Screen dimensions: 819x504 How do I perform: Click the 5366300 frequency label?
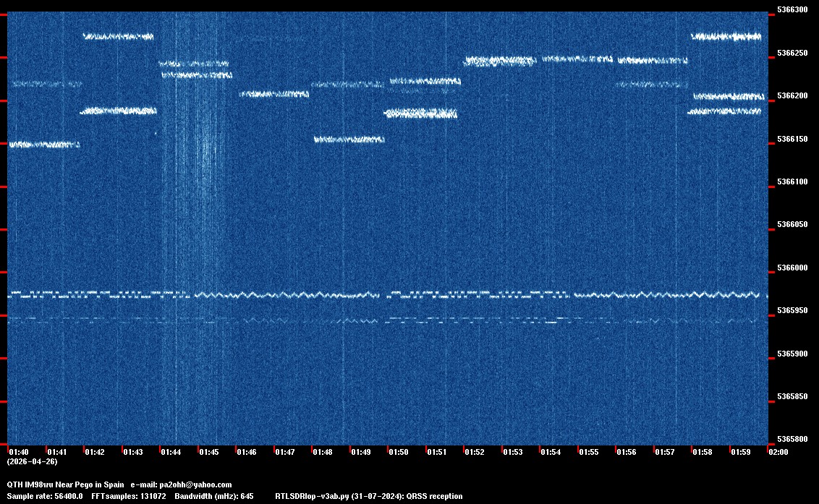[792, 9]
